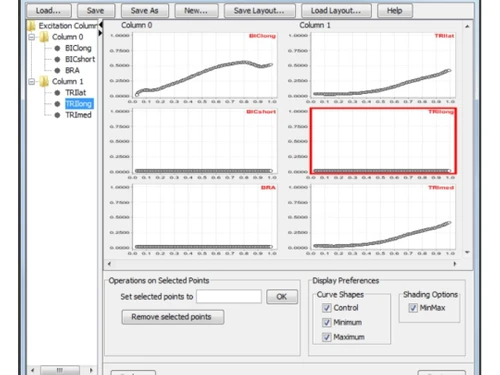Select BICshort tree item
The height and width of the screenshot is (375, 500).
pos(80,59)
